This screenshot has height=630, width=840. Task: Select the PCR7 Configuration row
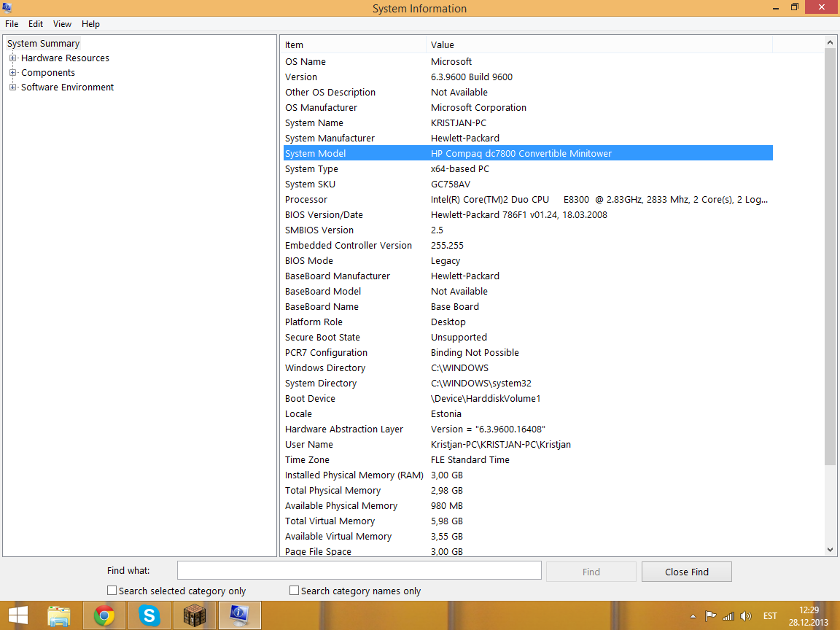point(528,352)
